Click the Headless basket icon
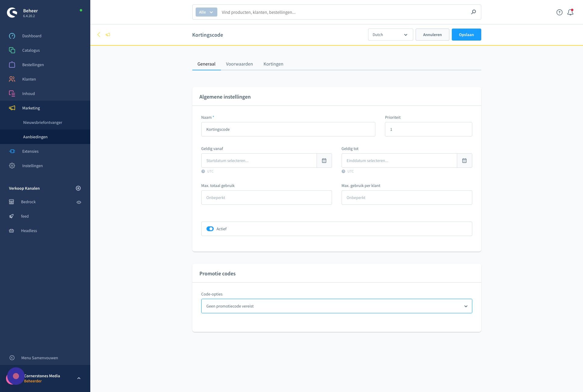583x392 pixels. pos(11,231)
